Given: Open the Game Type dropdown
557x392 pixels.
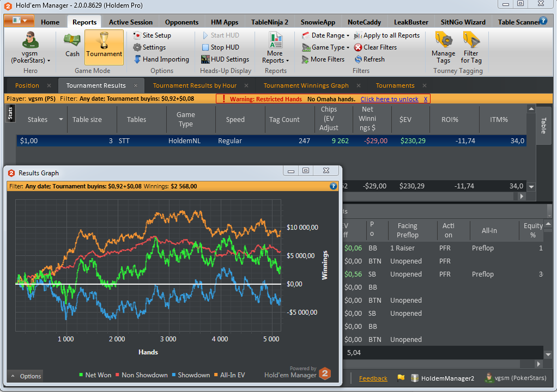Looking at the screenshot, I should pos(325,47).
